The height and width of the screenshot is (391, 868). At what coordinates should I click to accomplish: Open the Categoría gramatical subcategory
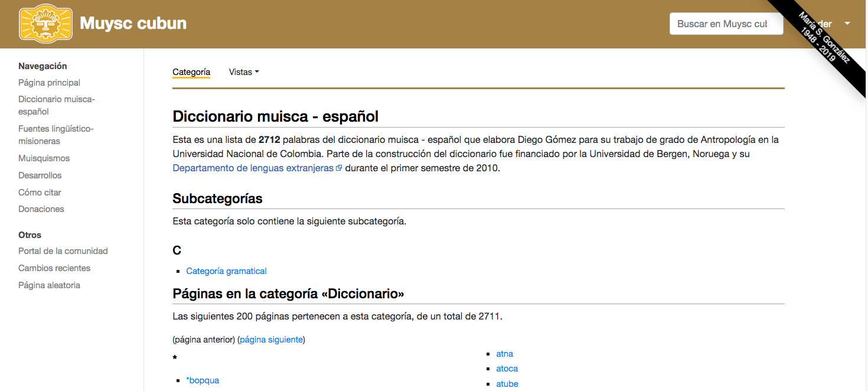pyautogui.click(x=226, y=271)
